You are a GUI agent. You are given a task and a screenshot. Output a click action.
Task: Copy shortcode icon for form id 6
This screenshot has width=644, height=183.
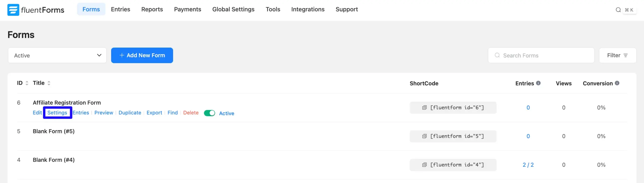coord(424,108)
